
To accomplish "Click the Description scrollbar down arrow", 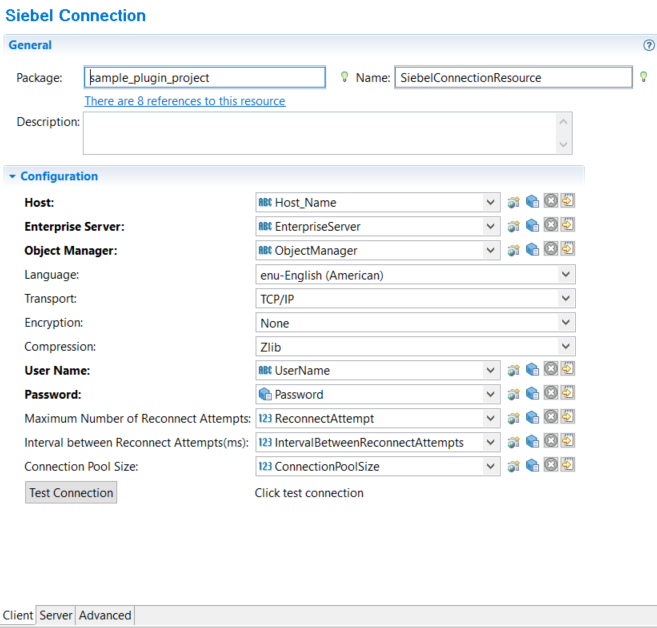I will 564,145.
